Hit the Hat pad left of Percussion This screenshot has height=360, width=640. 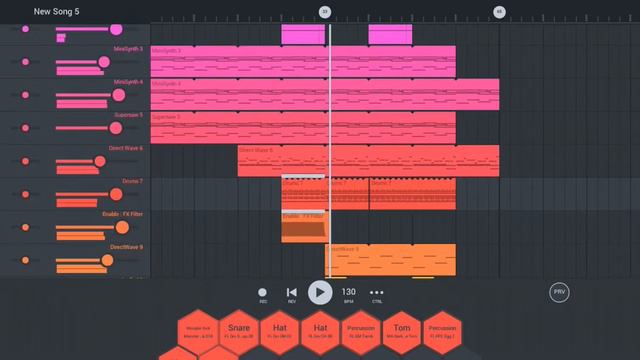pyautogui.click(x=320, y=332)
